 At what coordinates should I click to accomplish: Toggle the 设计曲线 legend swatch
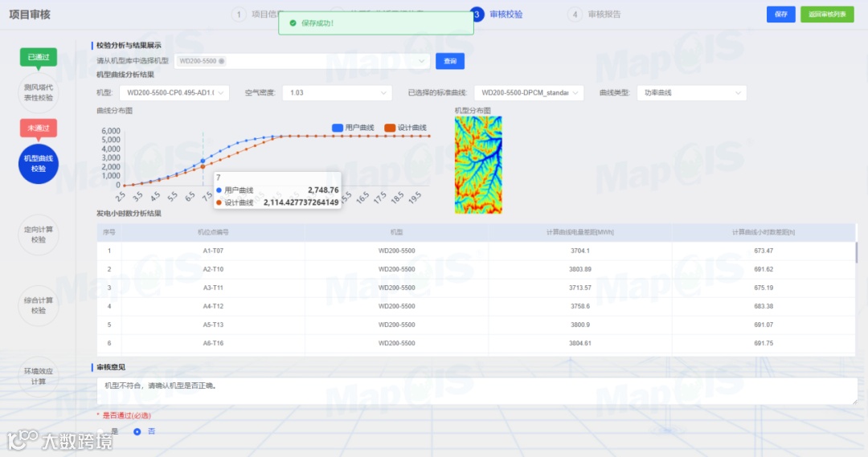pos(390,128)
